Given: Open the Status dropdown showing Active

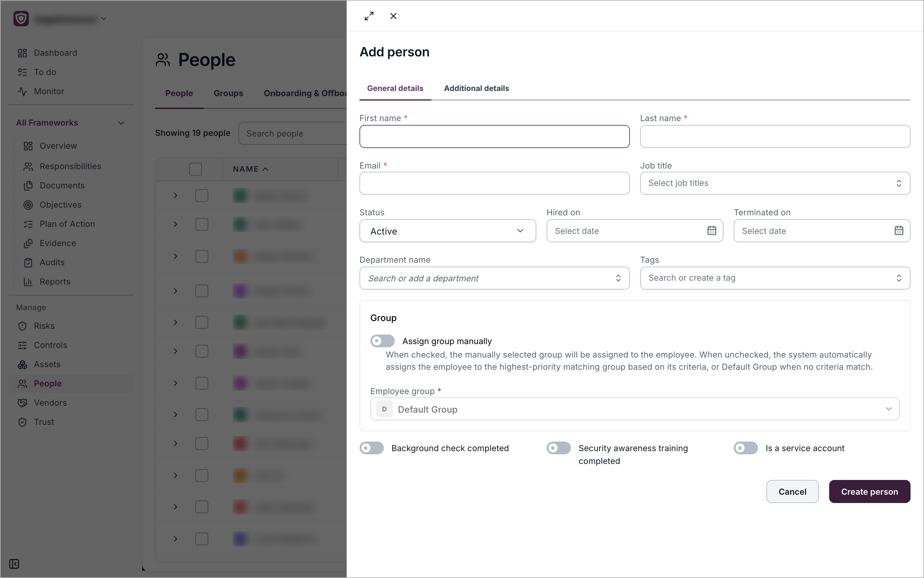Looking at the screenshot, I should [x=448, y=230].
